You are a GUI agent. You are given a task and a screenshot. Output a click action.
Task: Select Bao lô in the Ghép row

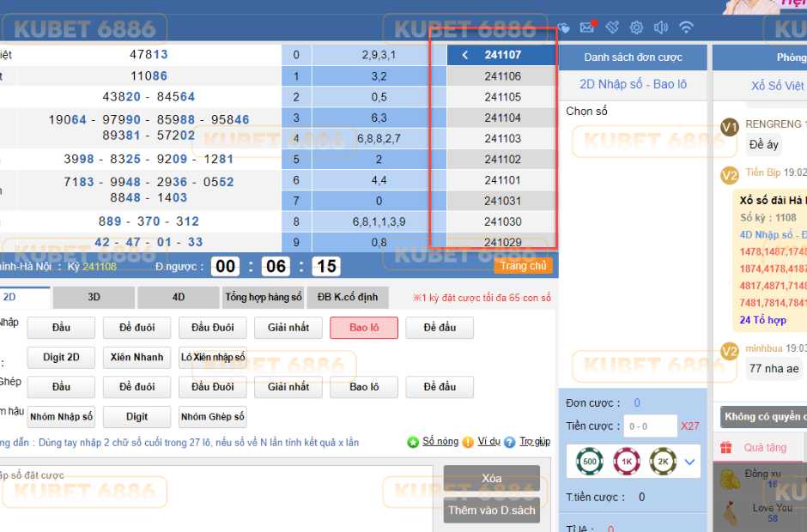(364, 387)
